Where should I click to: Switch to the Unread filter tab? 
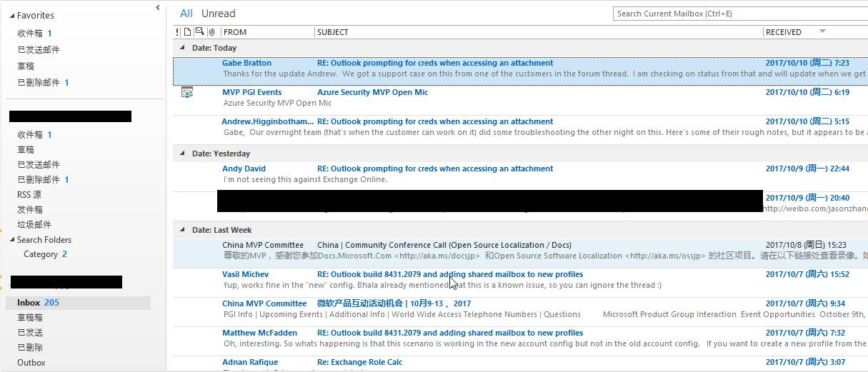click(x=218, y=14)
